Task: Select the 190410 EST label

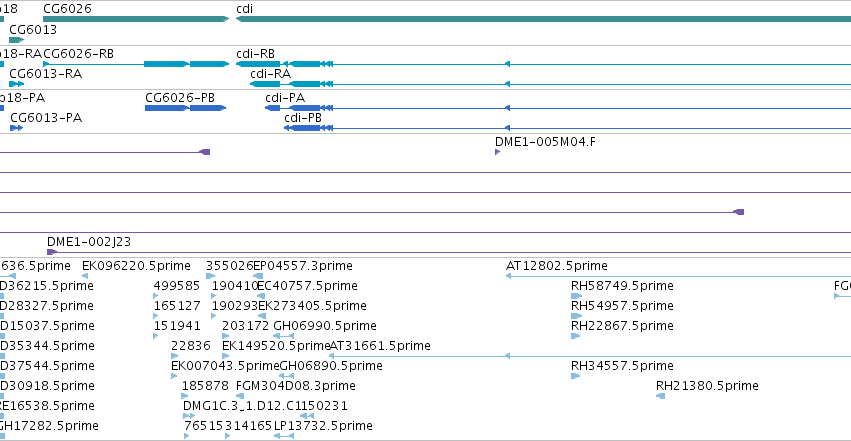Action: coord(234,286)
